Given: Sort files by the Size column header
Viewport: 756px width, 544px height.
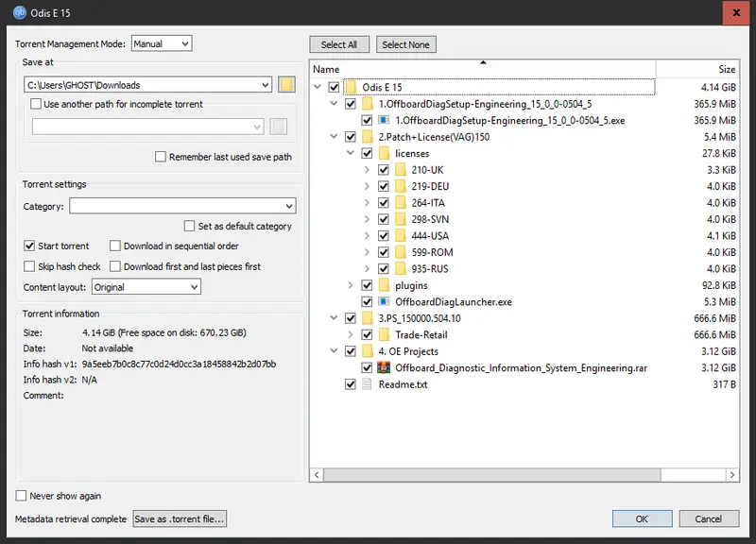Looking at the screenshot, I should pyautogui.click(x=697, y=69).
